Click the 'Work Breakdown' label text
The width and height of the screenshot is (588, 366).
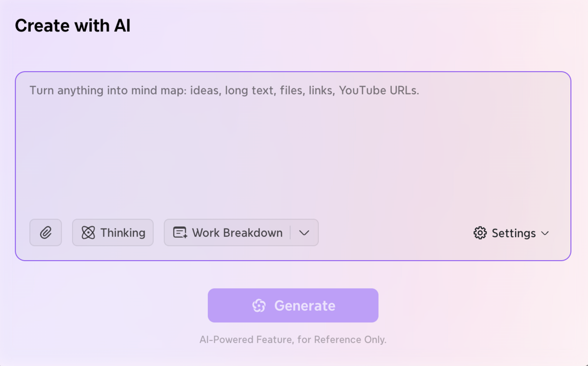237,233
